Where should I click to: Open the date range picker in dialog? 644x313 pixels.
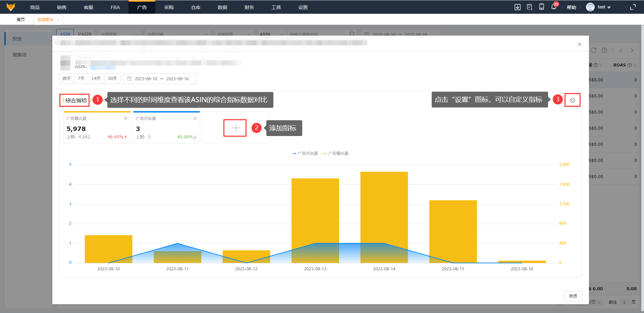pyautogui.click(x=160, y=79)
